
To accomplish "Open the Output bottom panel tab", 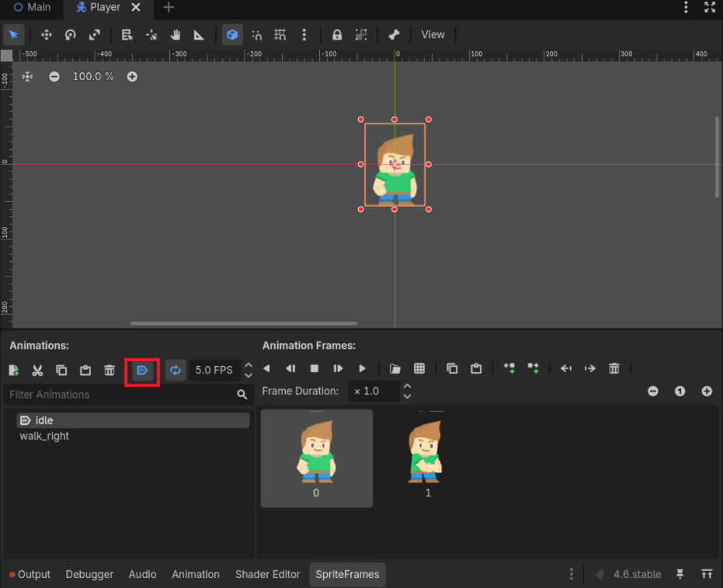I will tap(30, 574).
